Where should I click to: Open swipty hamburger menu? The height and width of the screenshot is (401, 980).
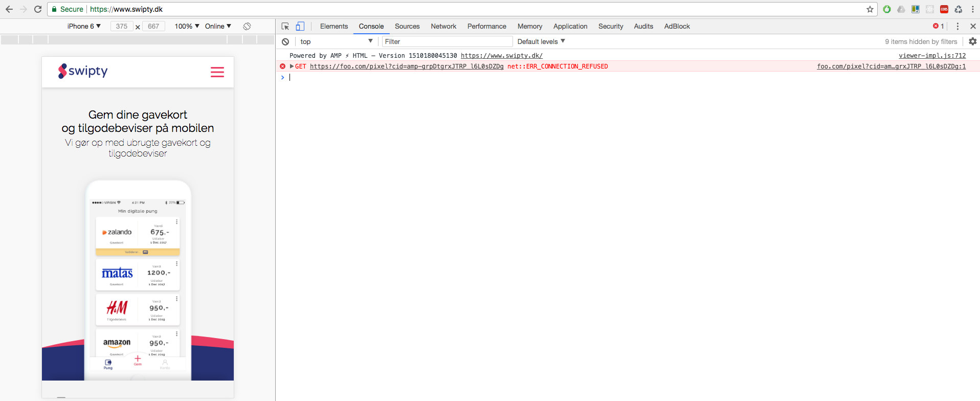click(217, 72)
